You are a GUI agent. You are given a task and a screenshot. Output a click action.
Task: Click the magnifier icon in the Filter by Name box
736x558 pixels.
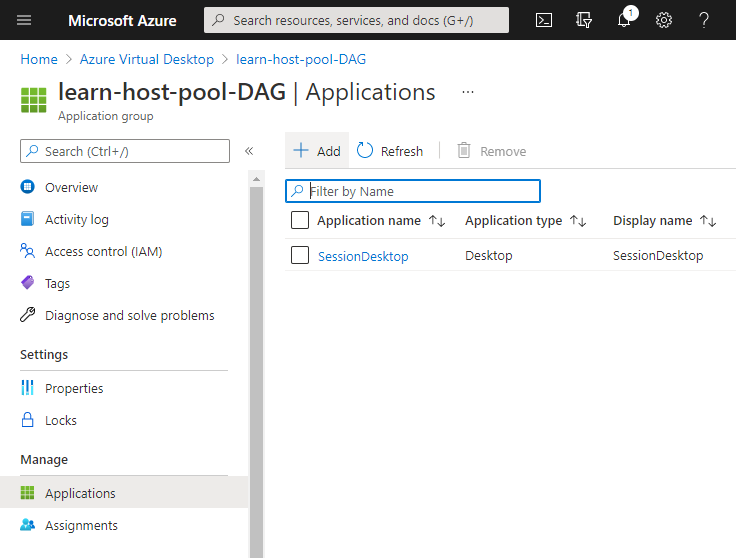pyautogui.click(x=298, y=191)
